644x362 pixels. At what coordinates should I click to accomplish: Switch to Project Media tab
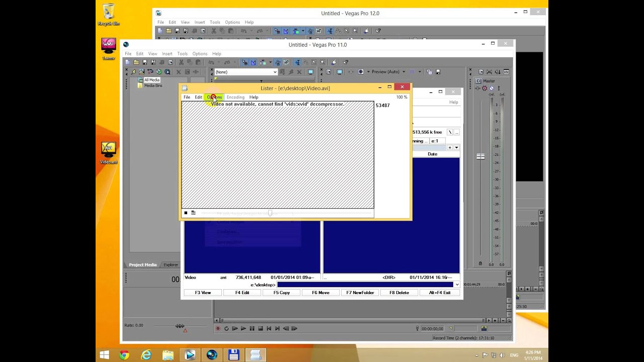pyautogui.click(x=143, y=265)
